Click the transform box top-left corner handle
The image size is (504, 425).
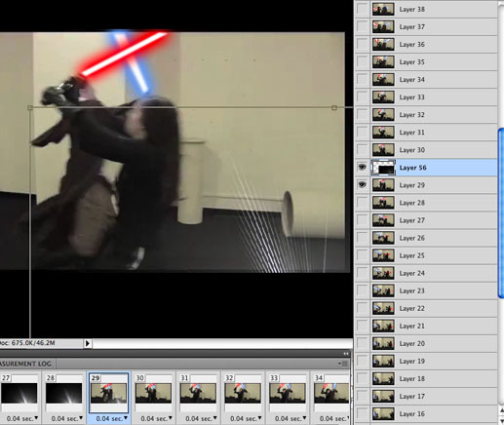pyautogui.click(x=30, y=107)
